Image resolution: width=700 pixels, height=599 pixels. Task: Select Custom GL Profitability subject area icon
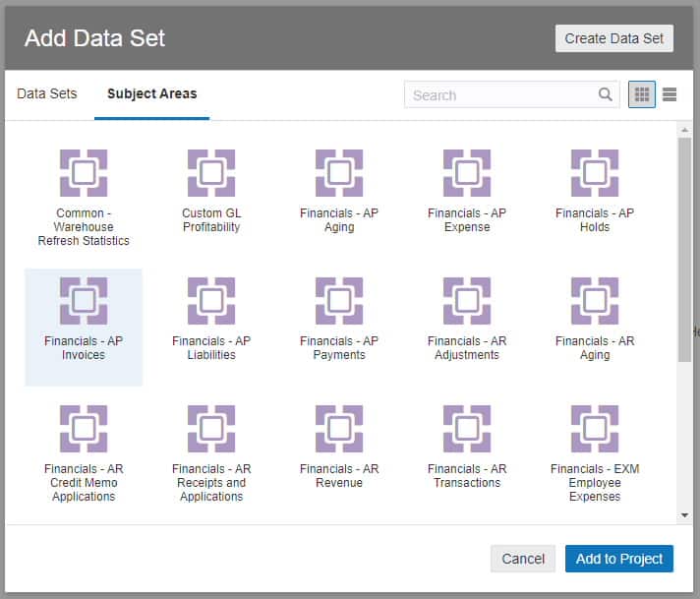click(211, 173)
